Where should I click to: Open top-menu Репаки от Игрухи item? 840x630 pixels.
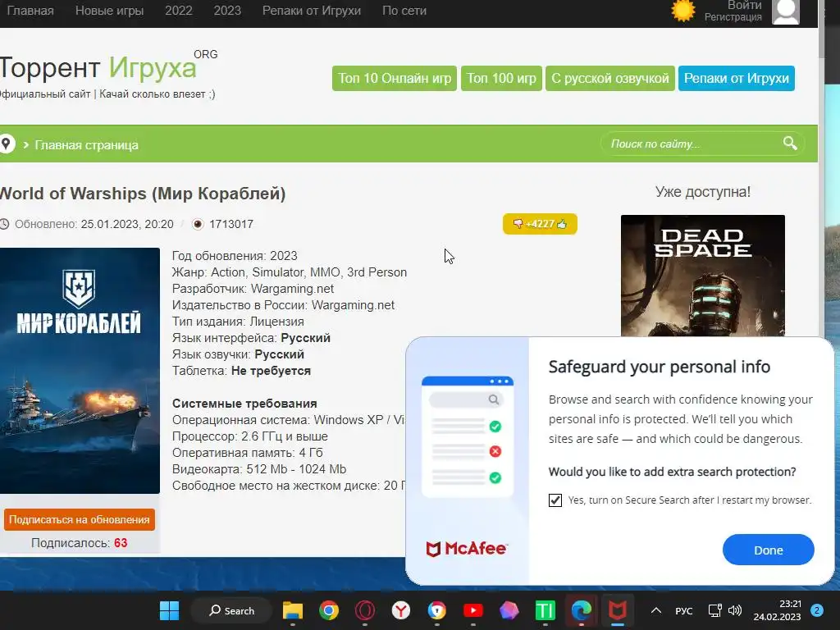(311, 11)
